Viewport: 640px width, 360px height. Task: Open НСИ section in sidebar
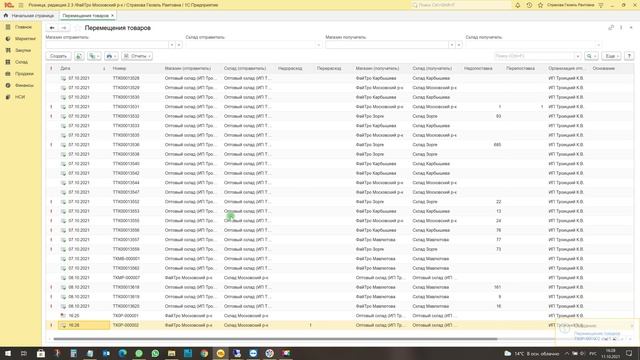pos(20,97)
